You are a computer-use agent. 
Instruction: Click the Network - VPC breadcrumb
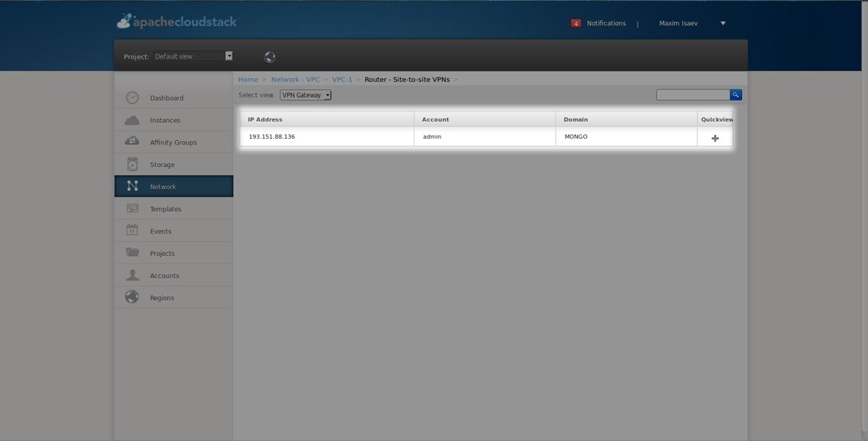pos(295,80)
